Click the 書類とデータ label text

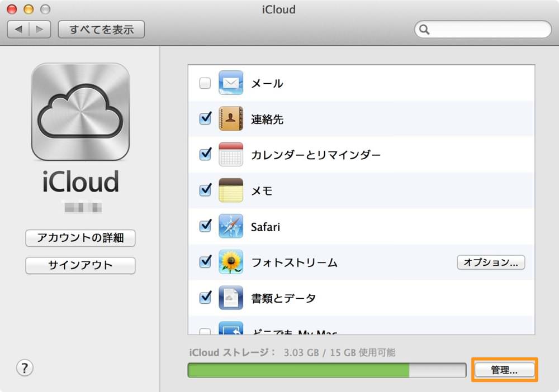click(283, 298)
